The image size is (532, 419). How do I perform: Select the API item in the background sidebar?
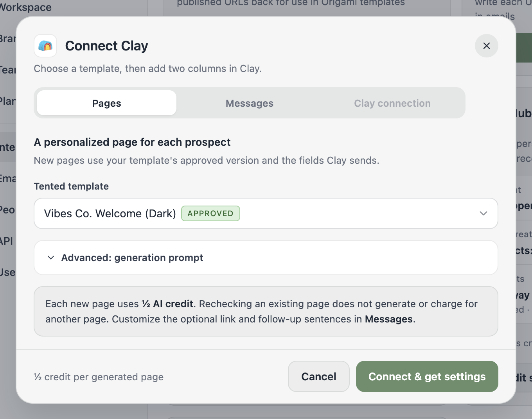pyautogui.click(x=7, y=241)
